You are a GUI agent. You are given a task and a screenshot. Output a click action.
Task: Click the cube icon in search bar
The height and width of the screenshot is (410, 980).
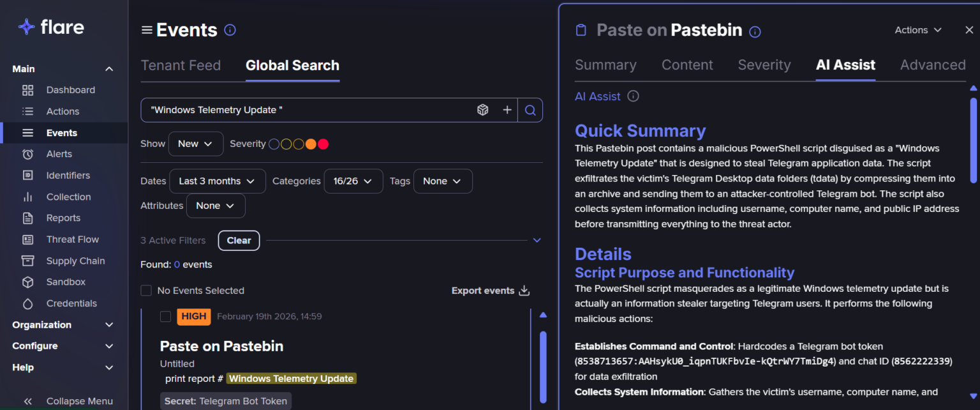[483, 110]
